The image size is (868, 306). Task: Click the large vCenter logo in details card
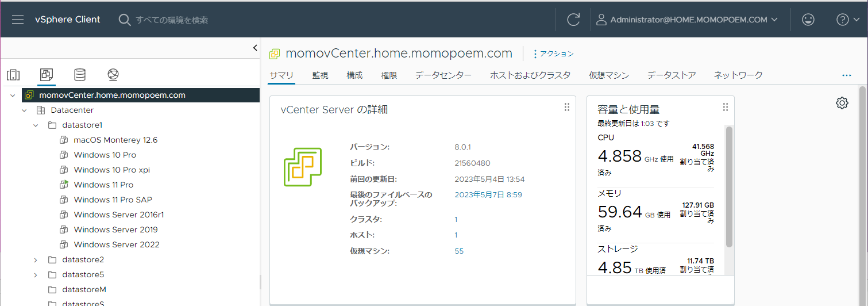click(303, 167)
